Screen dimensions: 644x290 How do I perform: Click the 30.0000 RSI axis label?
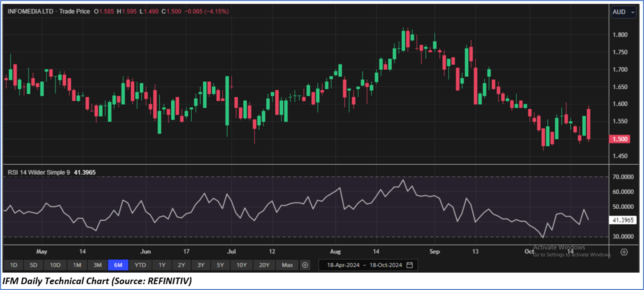pyautogui.click(x=623, y=237)
